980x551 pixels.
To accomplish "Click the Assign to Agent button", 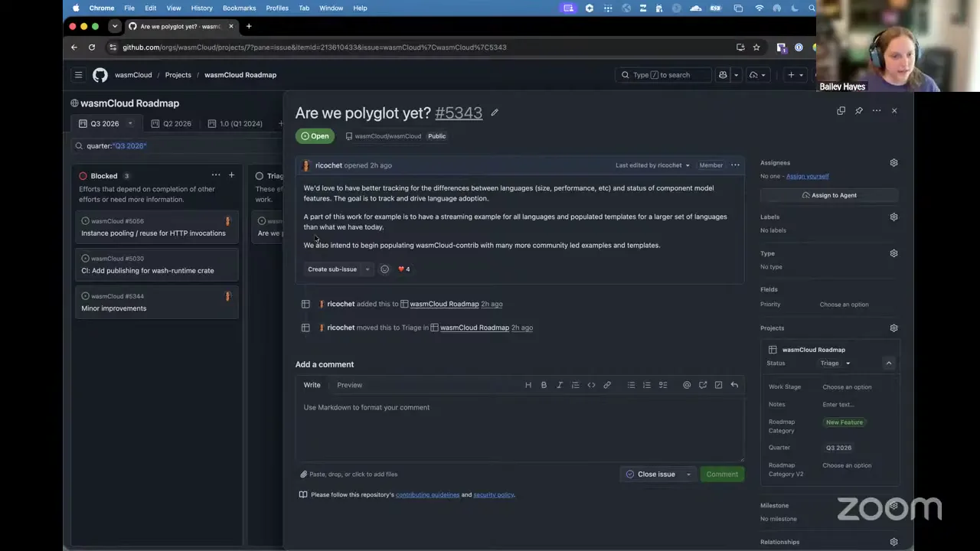I will coord(829,195).
